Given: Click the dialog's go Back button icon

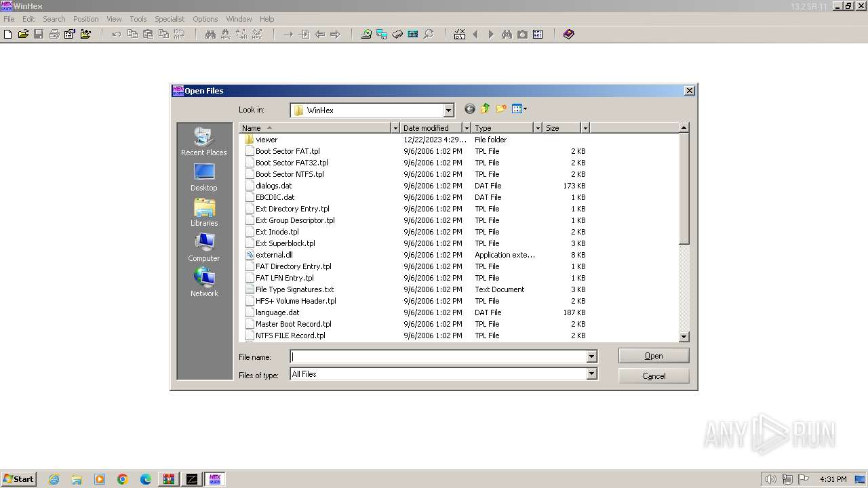Looking at the screenshot, I should pos(469,109).
